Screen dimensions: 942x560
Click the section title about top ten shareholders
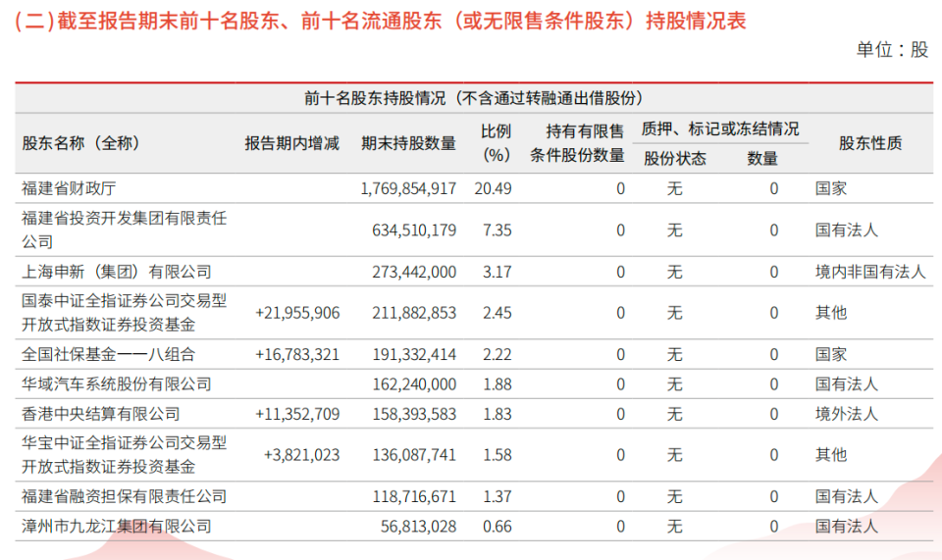[x=380, y=21]
